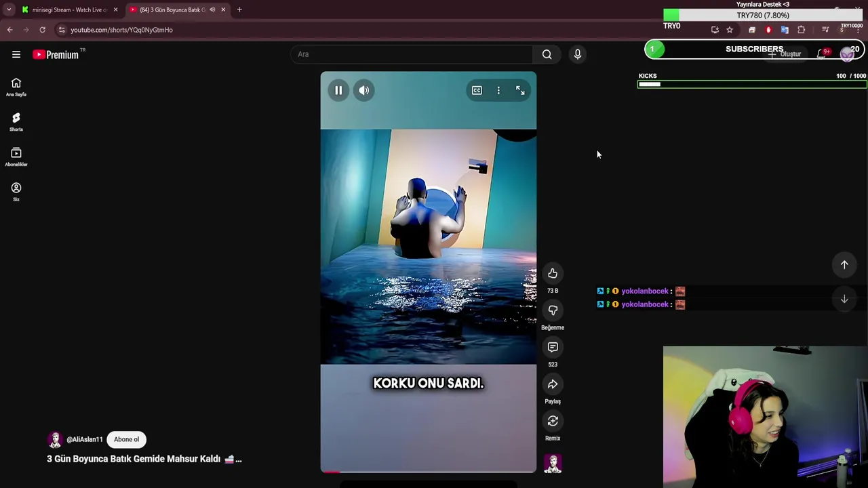Click the audio-playing speaker on YouTube tab
Viewport: 868px width, 488px height.
coord(212,9)
